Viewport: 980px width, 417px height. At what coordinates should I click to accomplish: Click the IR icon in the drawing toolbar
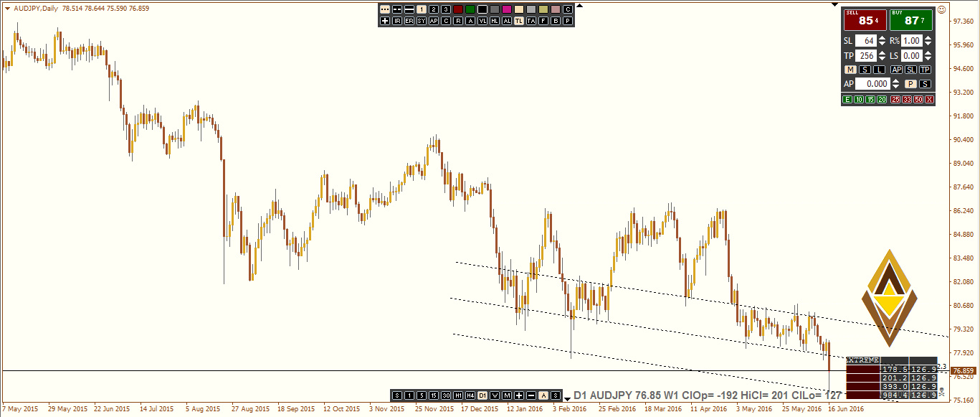click(397, 21)
